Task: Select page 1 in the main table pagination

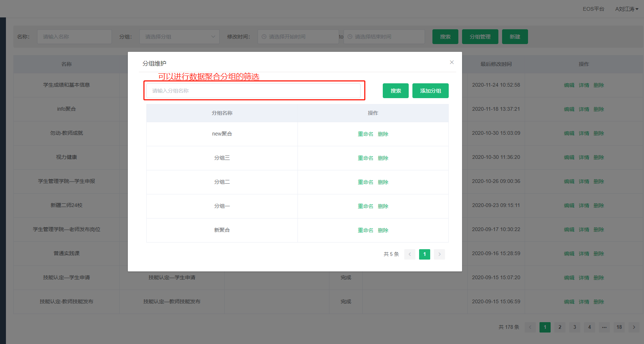Action: click(545, 327)
